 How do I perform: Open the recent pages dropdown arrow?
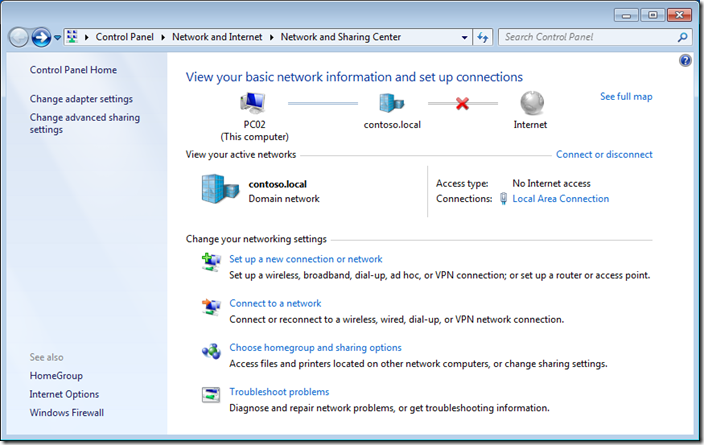click(58, 38)
